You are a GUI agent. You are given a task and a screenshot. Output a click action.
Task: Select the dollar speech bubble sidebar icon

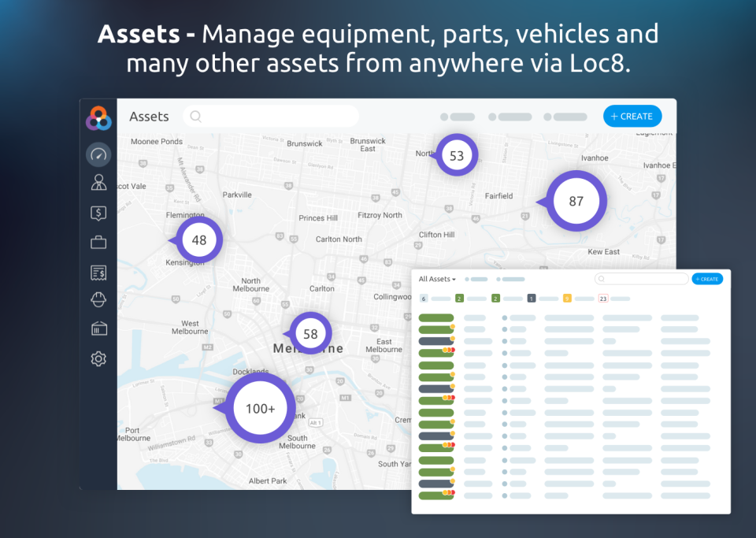point(98,213)
